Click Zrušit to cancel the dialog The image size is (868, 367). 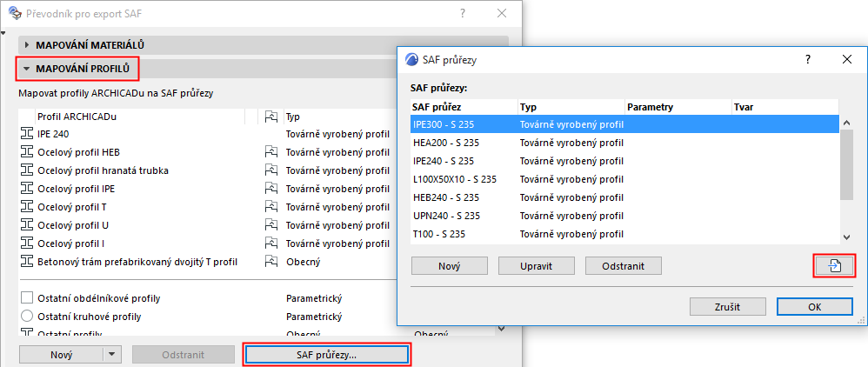tap(728, 307)
